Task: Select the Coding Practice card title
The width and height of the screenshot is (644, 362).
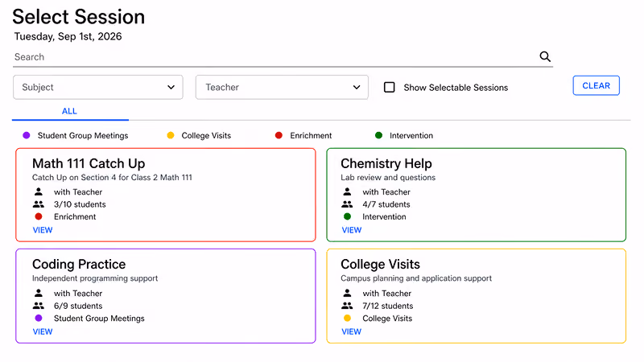Action: pyautogui.click(x=79, y=264)
